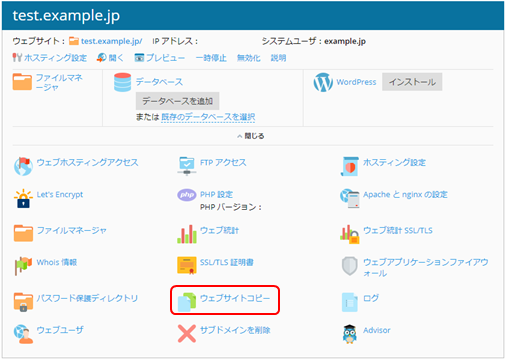Open the ウェブ統計 link
This screenshot has width=506, height=360.
click(x=219, y=230)
